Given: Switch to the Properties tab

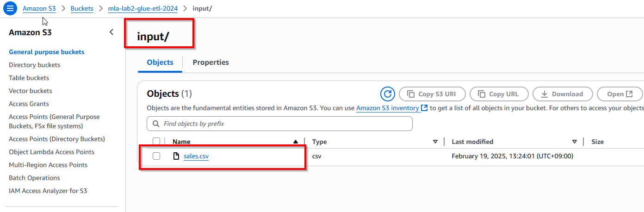Looking at the screenshot, I should [211, 62].
